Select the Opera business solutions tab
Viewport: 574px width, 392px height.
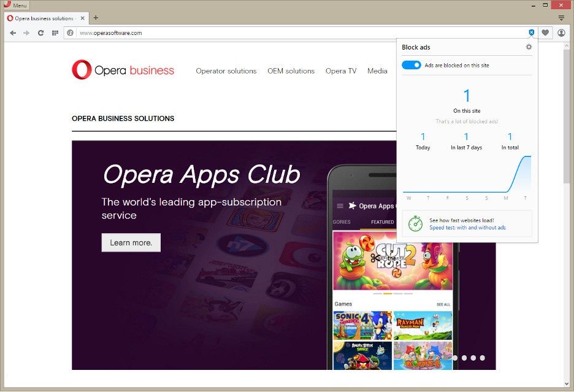click(46, 18)
